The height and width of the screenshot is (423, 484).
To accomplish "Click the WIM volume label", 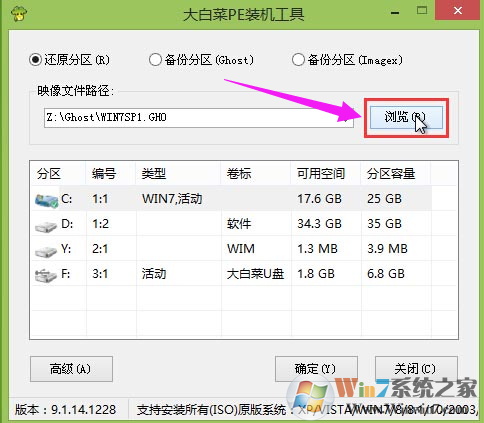I will pos(241,249).
